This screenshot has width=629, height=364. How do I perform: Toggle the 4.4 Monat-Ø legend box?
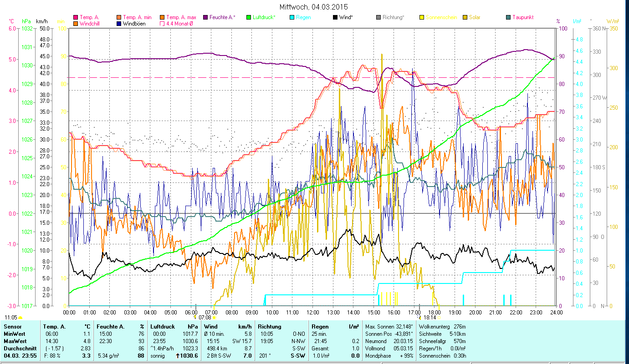(162, 23)
